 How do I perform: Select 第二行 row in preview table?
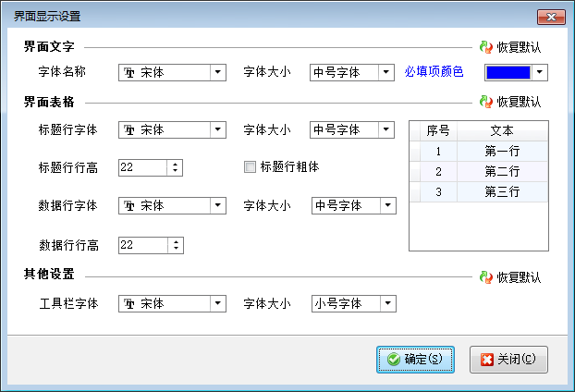click(502, 172)
